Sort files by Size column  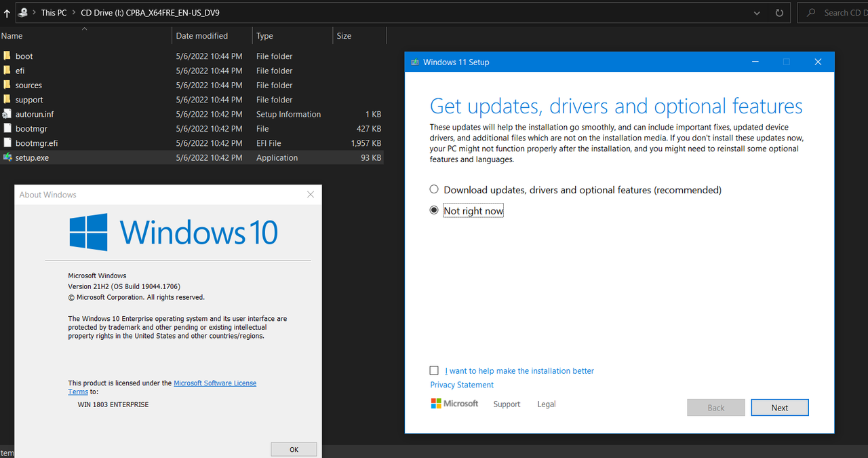point(359,36)
